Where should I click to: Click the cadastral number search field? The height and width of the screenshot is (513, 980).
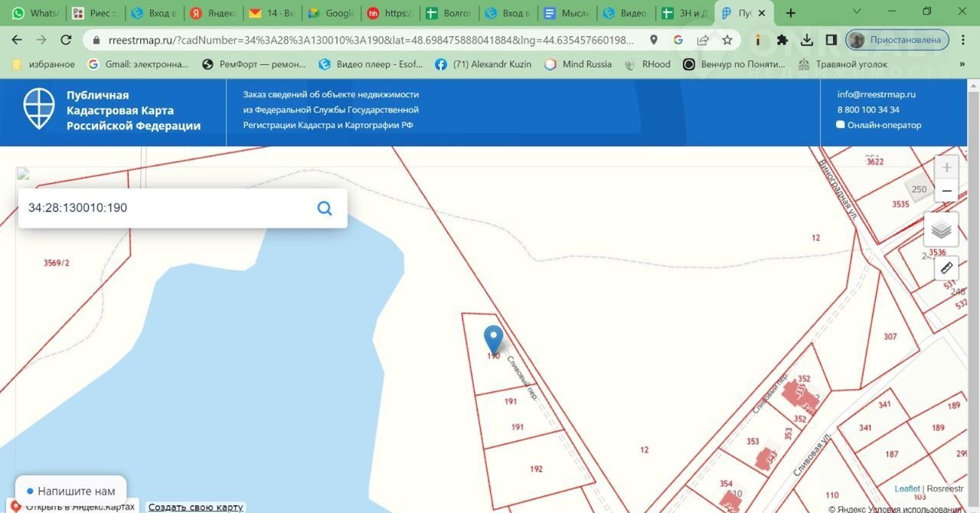pyautogui.click(x=165, y=208)
